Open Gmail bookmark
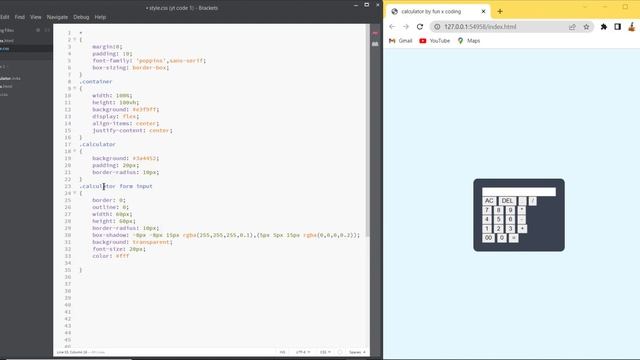The width and height of the screenshot is (640, 360). (400, 41)
